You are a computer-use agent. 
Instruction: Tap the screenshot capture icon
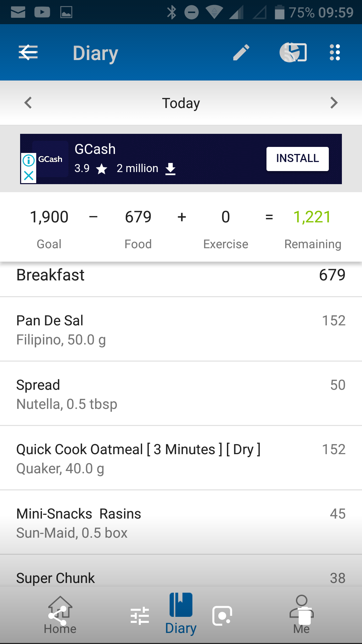(x=222, y=616)
